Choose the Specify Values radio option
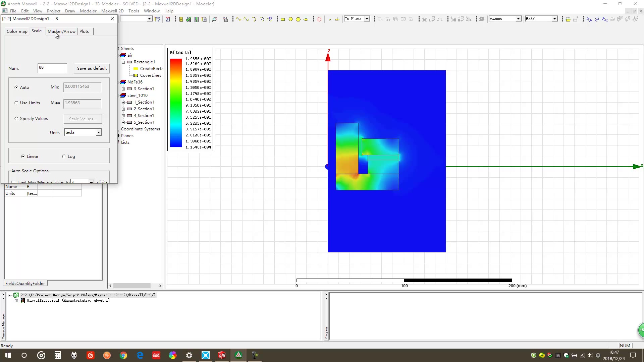Image resolution: width=644 pixels, height=362 pixels. click(16, 119)
